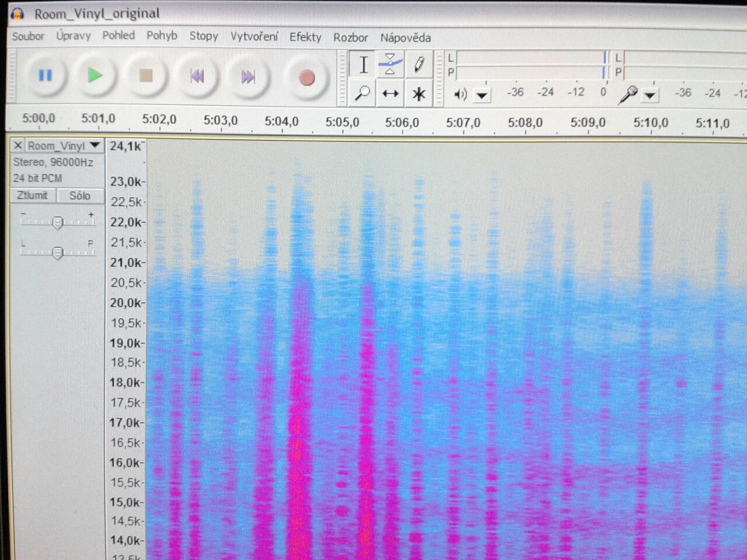Click the track gain slider handle
The height and width of the screenshot is (560, 747).
57,222
